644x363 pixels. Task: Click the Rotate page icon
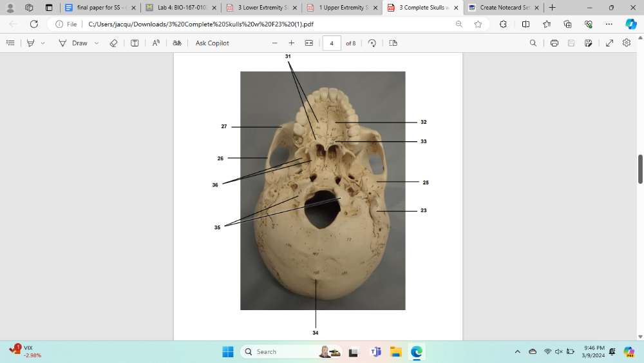point(372,43)
